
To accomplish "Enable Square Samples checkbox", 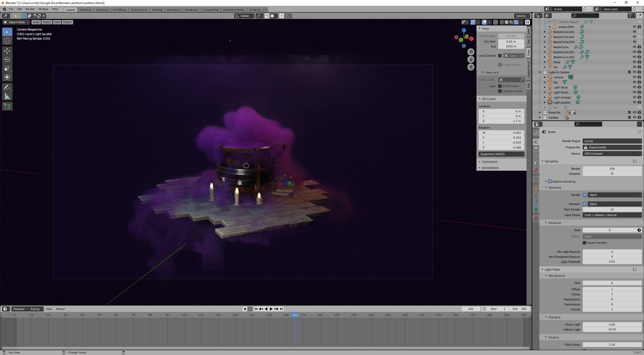I will pyautogui.click(x=585, y=243).
